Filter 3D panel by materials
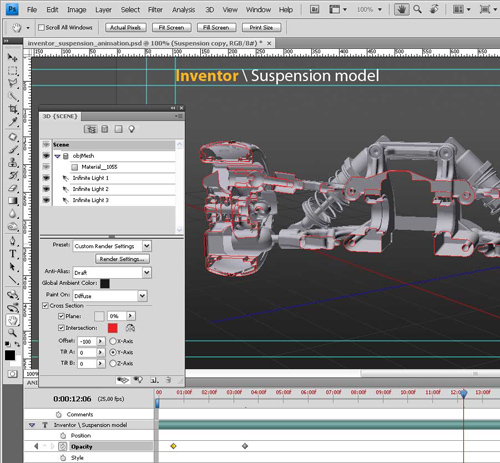 click(x=118, y=129)
